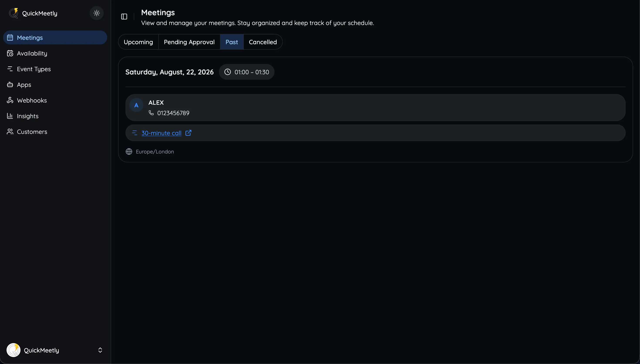Switch to the Pending Approval tab

click(189, 42)
